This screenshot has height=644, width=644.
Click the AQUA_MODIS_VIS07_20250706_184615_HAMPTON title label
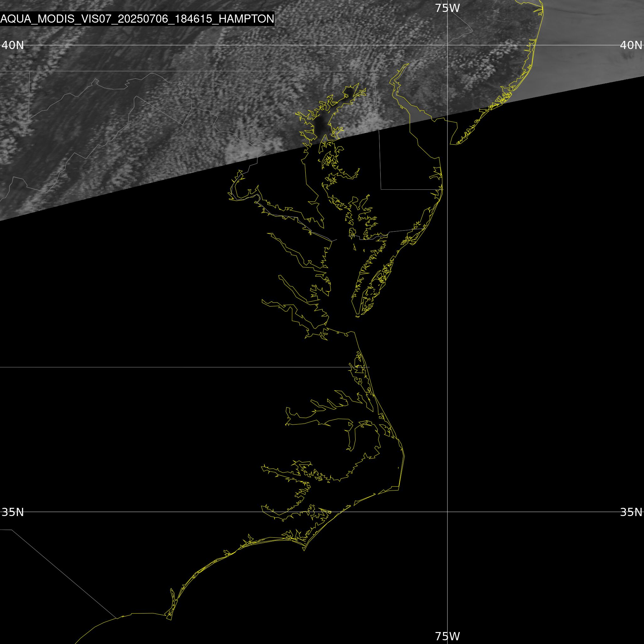[x=137, y=19]
